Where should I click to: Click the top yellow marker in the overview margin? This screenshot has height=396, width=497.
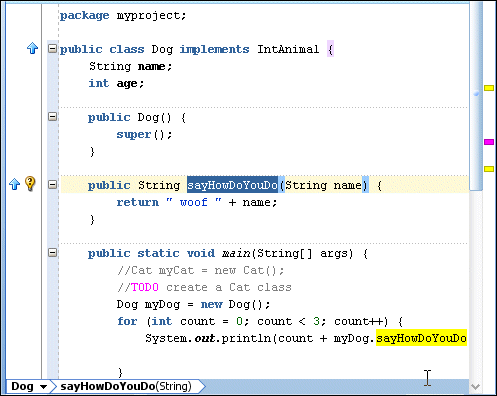489,88
